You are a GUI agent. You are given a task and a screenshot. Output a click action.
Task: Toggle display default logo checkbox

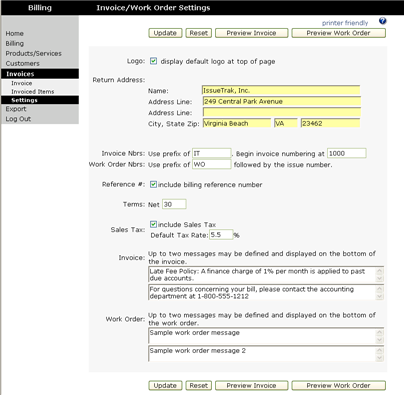tap(153, 61)
